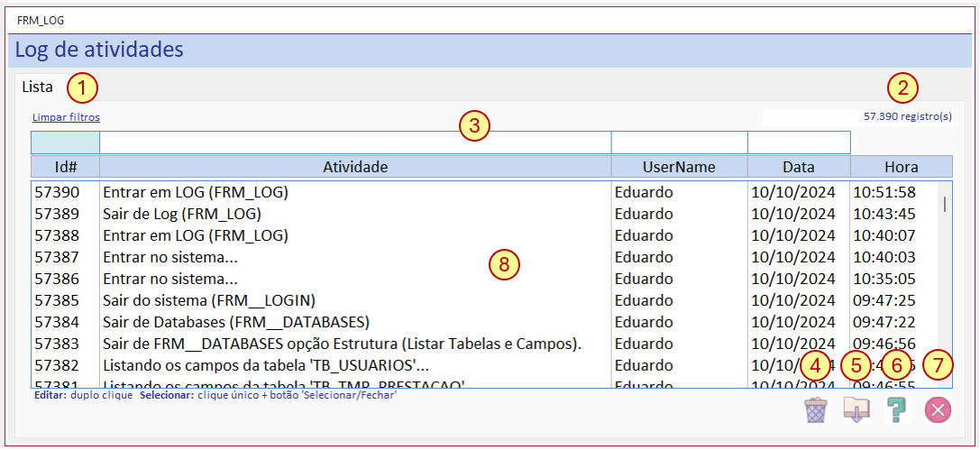Select log row with Id 57389

pos(484,214)
